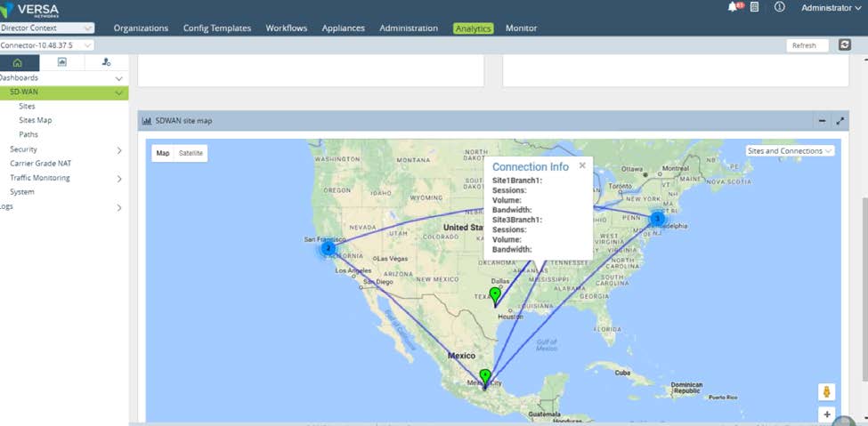Image resolution: width=868 pixels, height=426 pixels.
Task: Select the Analytics tab
Action: coord(474,28)
